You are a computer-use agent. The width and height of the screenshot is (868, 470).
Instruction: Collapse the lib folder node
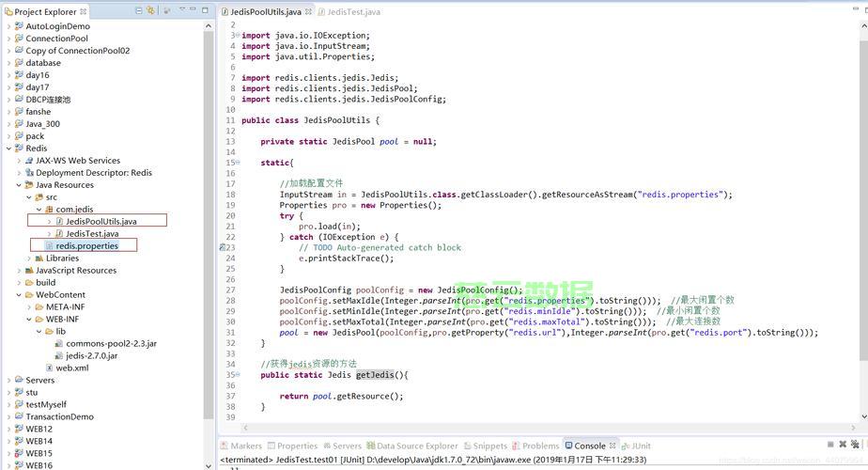pos(39,331)
